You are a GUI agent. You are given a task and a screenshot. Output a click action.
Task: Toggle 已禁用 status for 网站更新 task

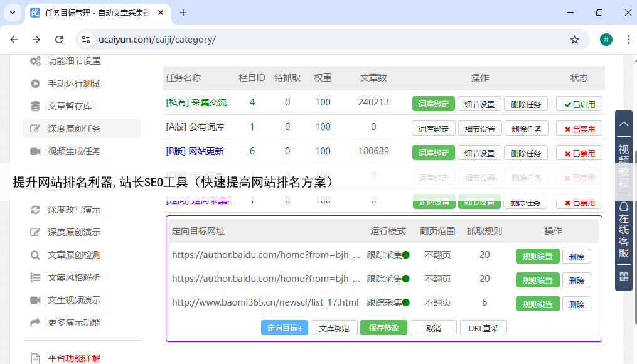(x=579, y=153)
